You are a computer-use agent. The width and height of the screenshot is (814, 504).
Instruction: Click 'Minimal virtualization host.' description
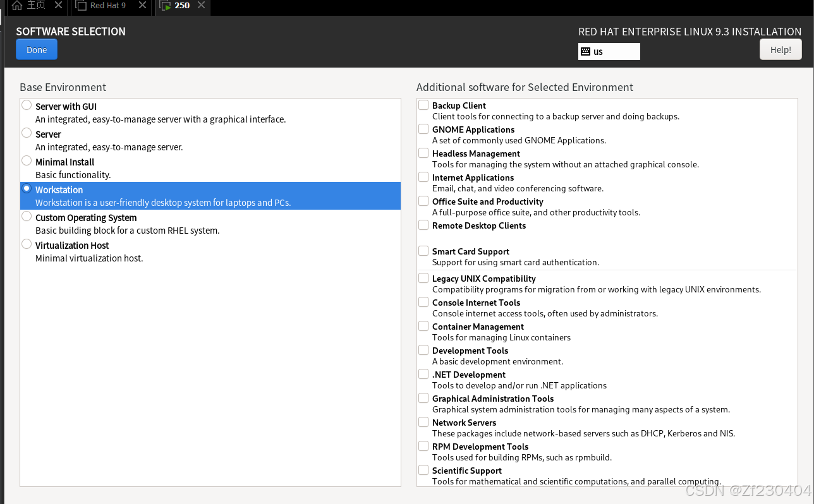point(89,258)
